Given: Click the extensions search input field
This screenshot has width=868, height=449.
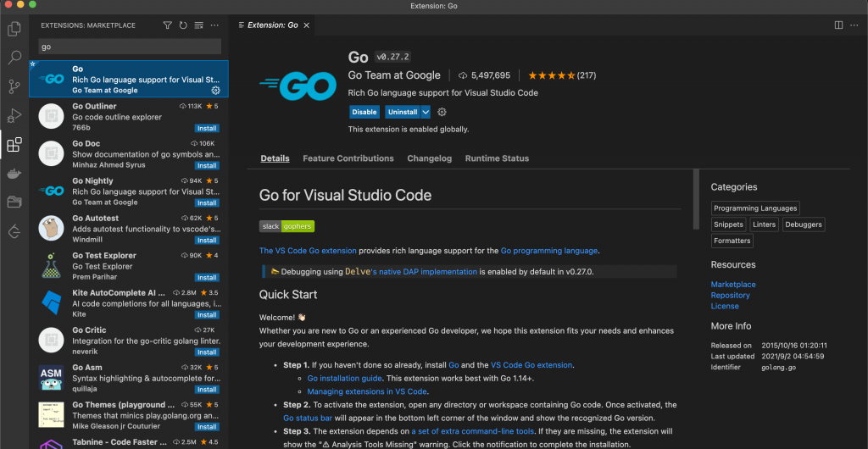Looking at the screenshot, I should coord(129,47).
